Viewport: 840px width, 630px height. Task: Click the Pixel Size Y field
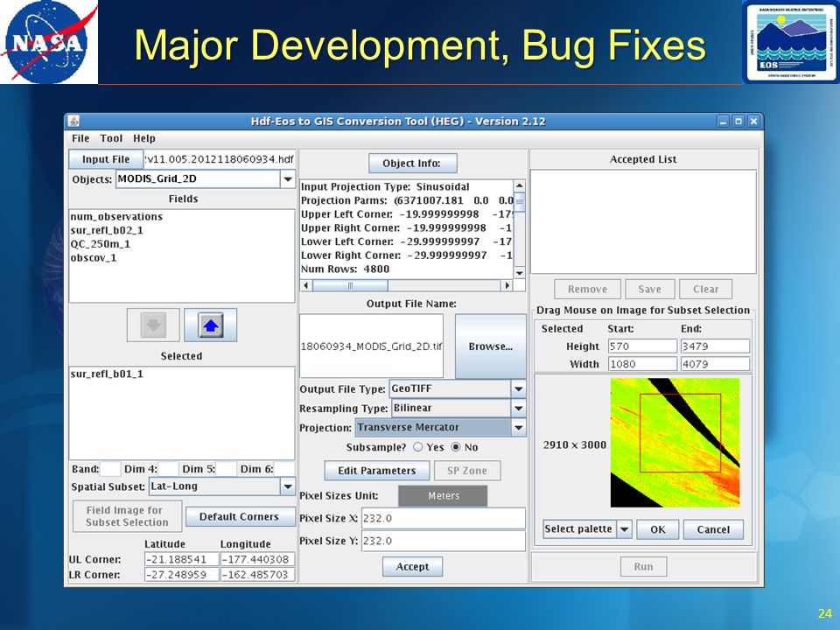443,541
